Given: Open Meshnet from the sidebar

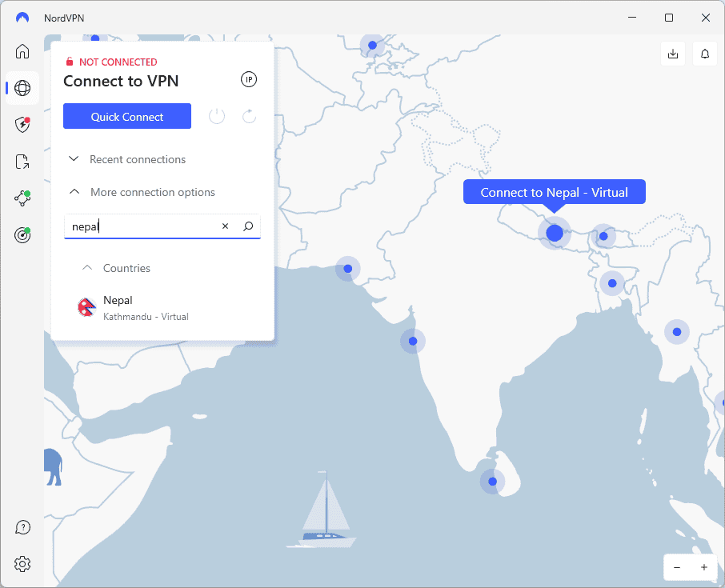Looking at the screenshot, I should pyautogui.click(x=22, y=198).
